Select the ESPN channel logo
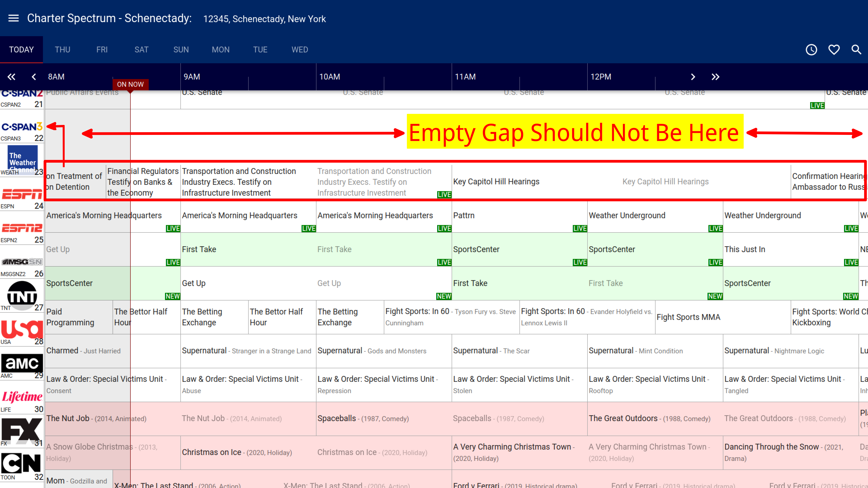The height and width of the screenshot is (488, 868). [22, 194]
